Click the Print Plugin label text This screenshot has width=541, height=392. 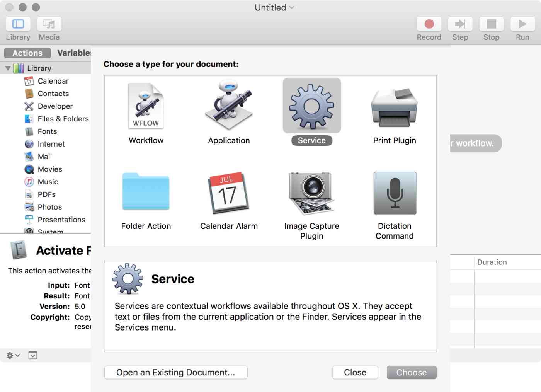[x=395, y=140]
